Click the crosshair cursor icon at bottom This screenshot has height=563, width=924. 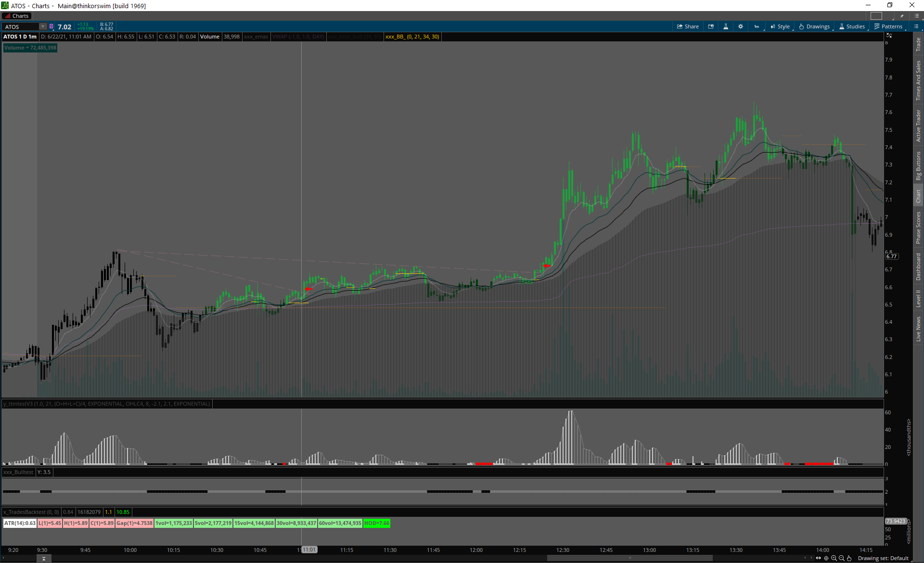(826, 558)
